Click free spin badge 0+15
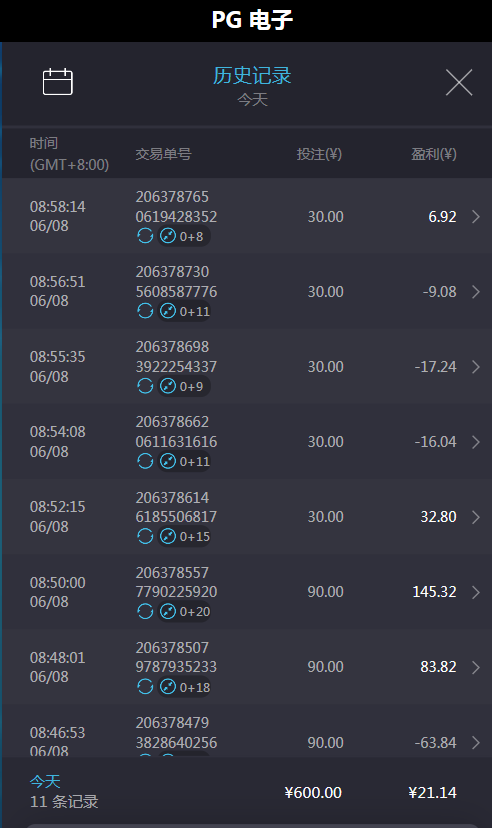The image size is (492, 828). tap(184, 536)
